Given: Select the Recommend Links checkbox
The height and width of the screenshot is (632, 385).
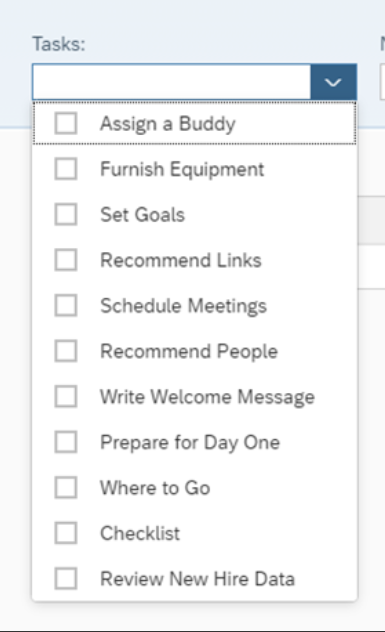Looking at the screenshot, I should pyautogui.click(x=66, y=260).
